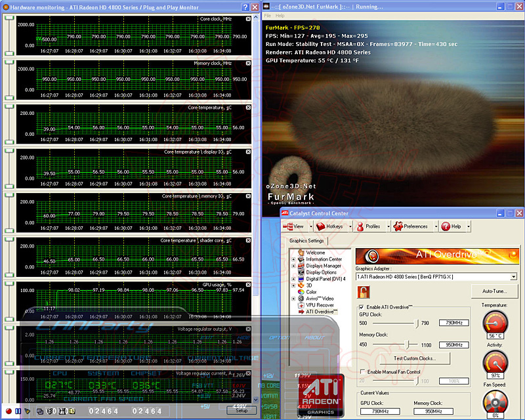Click the Activity gauge showing 97%
This screenshot has height=420, width=525.
tap(495, 364)
